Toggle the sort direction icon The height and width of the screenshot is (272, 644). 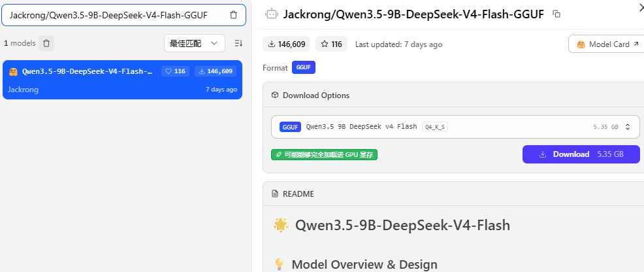(x=238, y=43)
